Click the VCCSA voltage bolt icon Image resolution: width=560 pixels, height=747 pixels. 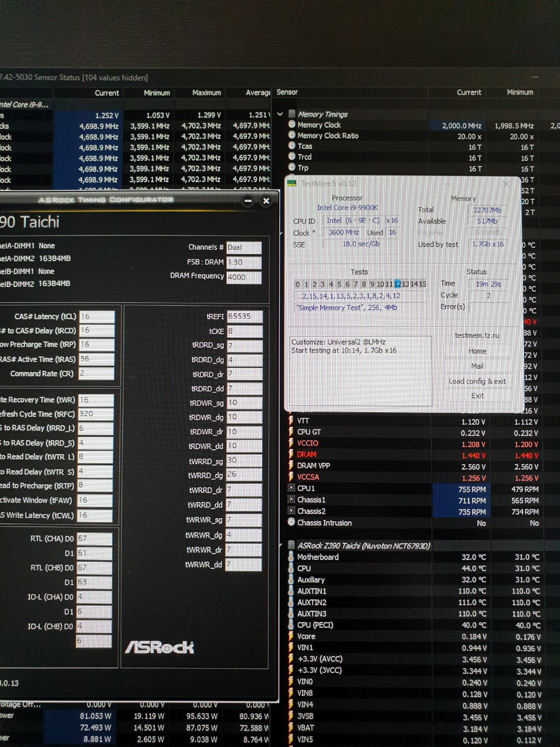(x=291, y=477)
